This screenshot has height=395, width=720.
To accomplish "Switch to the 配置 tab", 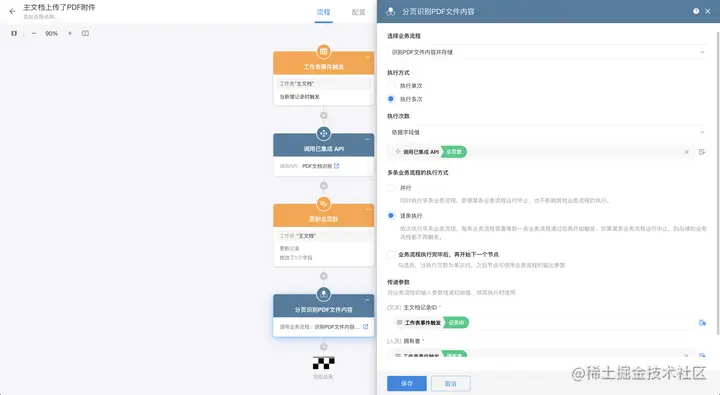I will pyautogui.click(x=359, y=12).
